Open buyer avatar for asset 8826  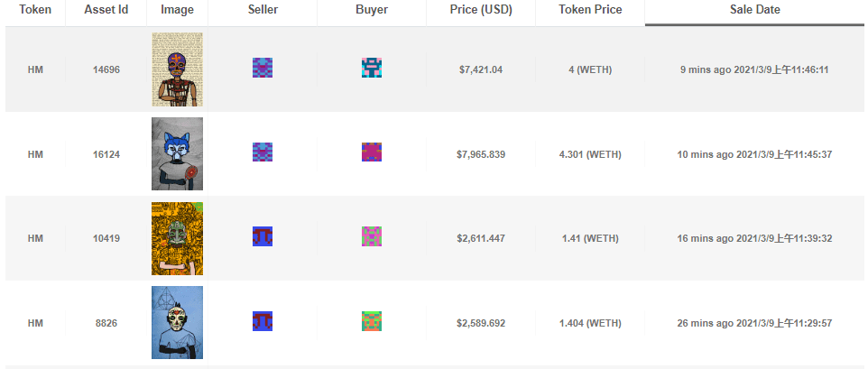click(372, 321)
